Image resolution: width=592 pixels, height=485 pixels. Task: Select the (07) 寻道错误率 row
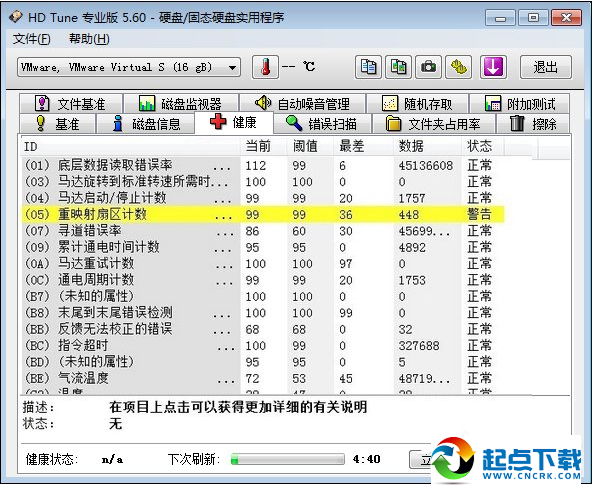pos(263,231)
